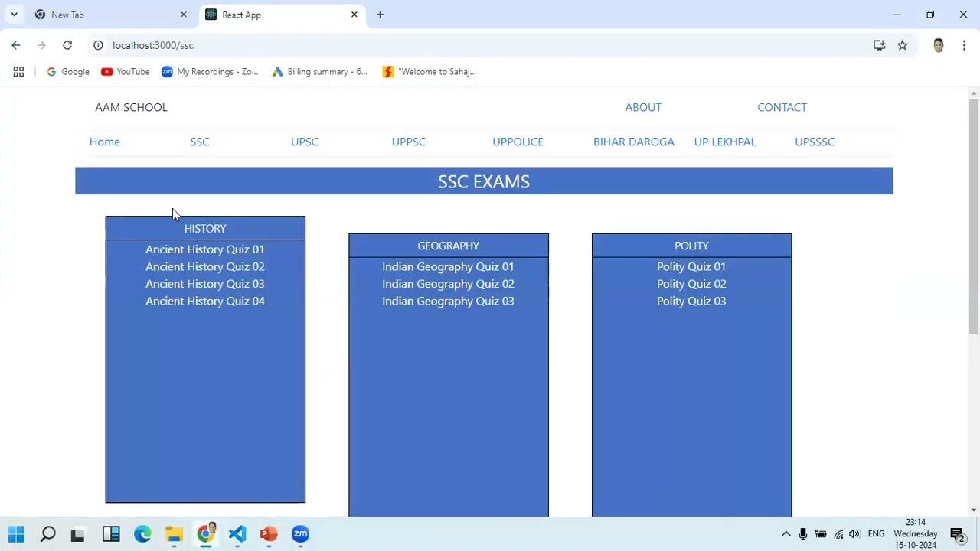Launch Microsoft Edge from the taskbar
Image resolution: width=980 pixels, height=551 pixels.
point(142,534)
